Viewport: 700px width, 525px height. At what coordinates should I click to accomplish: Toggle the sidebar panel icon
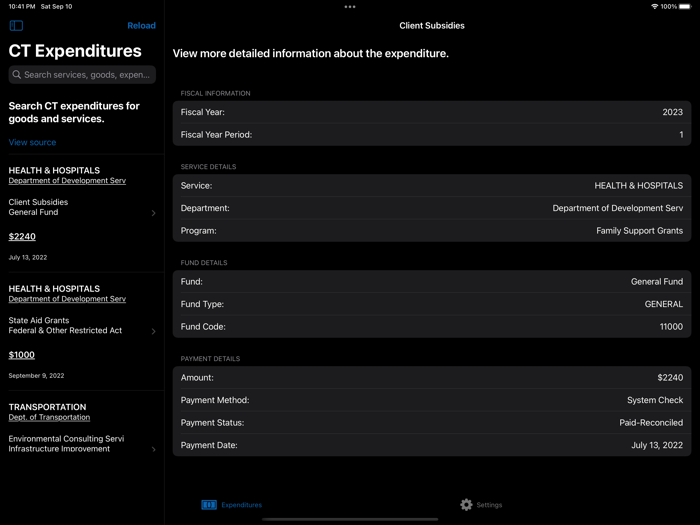16,25
